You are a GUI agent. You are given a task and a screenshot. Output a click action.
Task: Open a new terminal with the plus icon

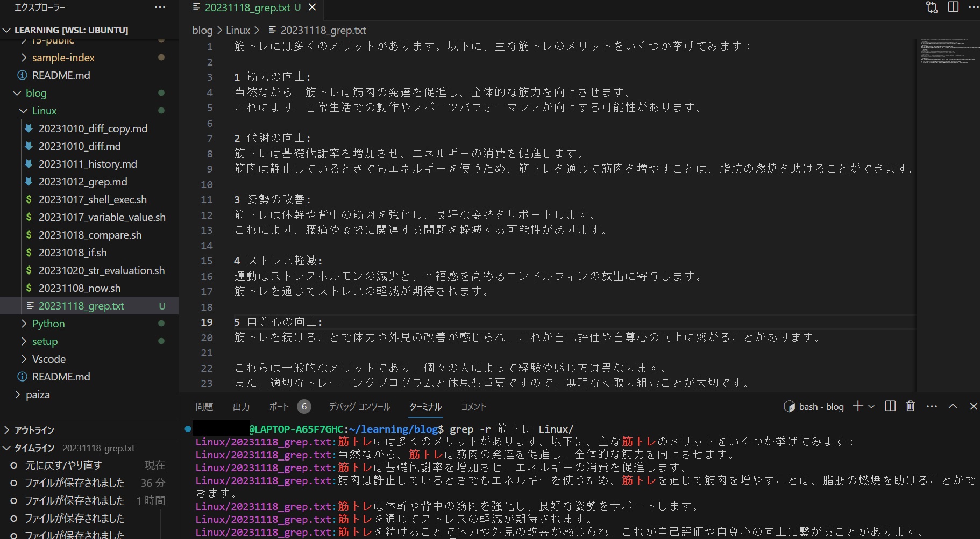(857, 406)
